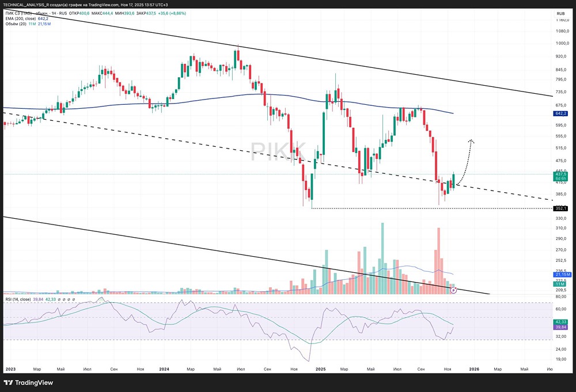
Task: Click the 1000,0 price scale value
Action: 562,43
